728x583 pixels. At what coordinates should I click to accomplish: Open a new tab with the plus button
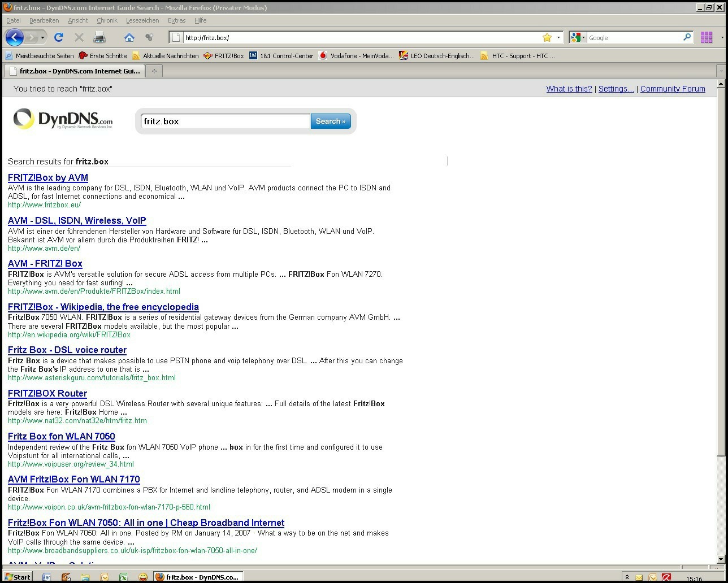click(154, 71)
